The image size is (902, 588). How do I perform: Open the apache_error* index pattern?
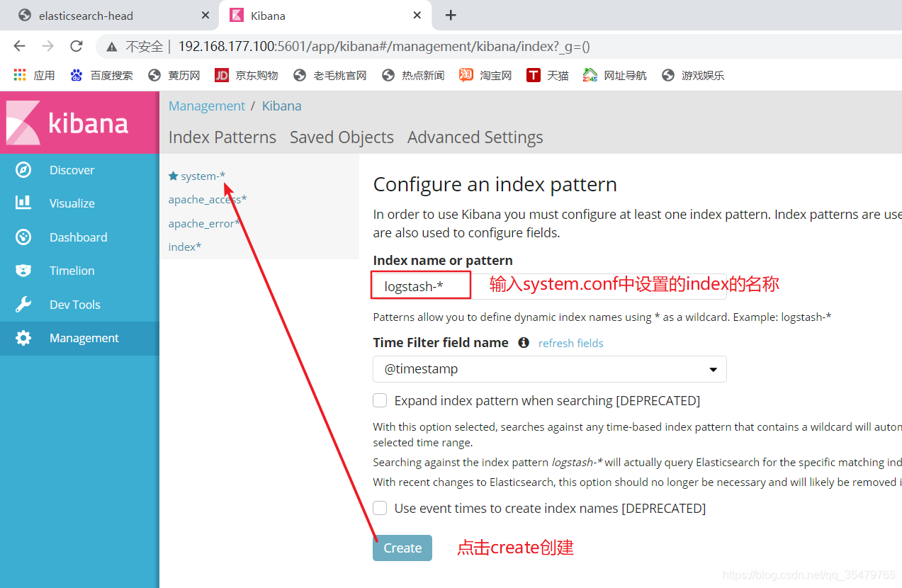204,223
